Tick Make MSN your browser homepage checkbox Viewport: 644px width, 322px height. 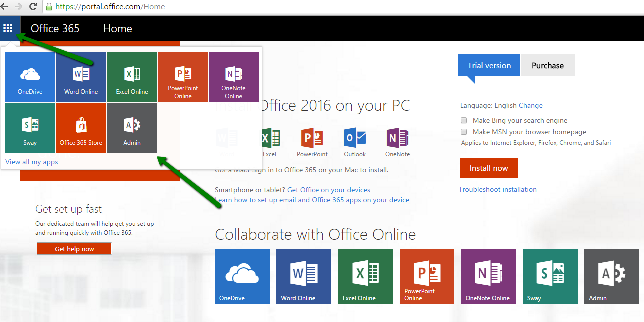coord(464,132)
